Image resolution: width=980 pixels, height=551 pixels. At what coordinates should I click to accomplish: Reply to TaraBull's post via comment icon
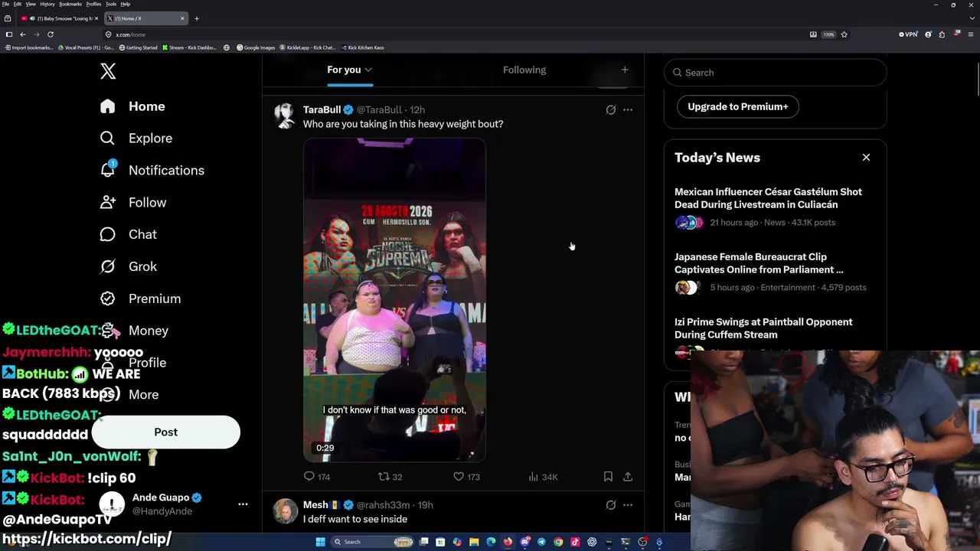pos(309,477)
